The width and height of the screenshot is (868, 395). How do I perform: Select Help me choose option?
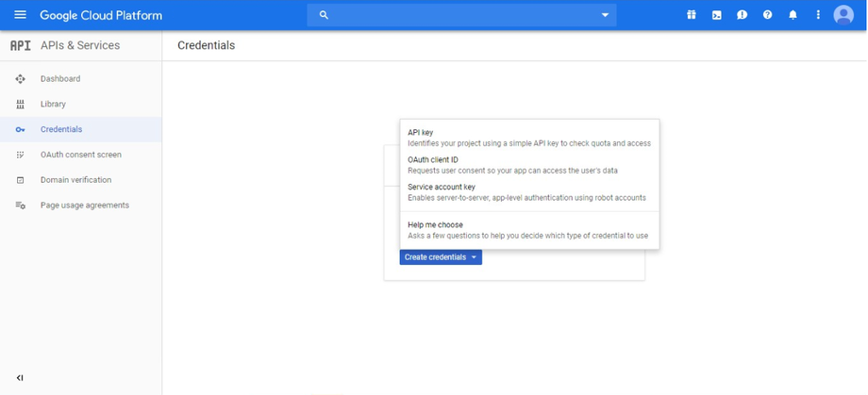(530, 230)
